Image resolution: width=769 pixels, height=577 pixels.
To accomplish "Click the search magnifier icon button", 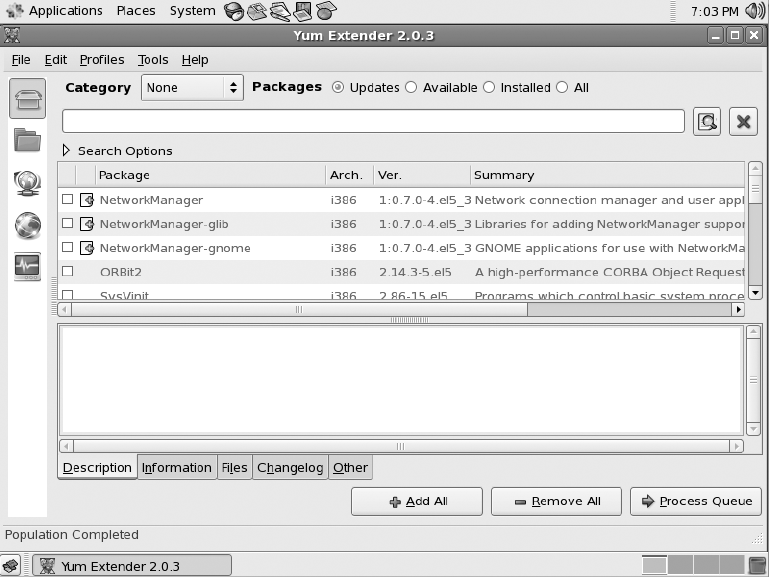I will (x=707, y=122).
